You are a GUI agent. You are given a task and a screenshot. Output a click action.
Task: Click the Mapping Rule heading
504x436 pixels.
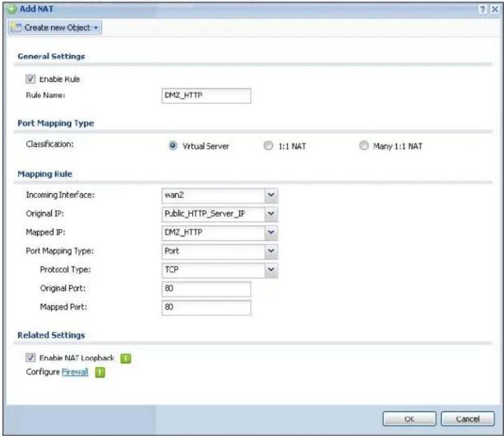pos(45,174)
